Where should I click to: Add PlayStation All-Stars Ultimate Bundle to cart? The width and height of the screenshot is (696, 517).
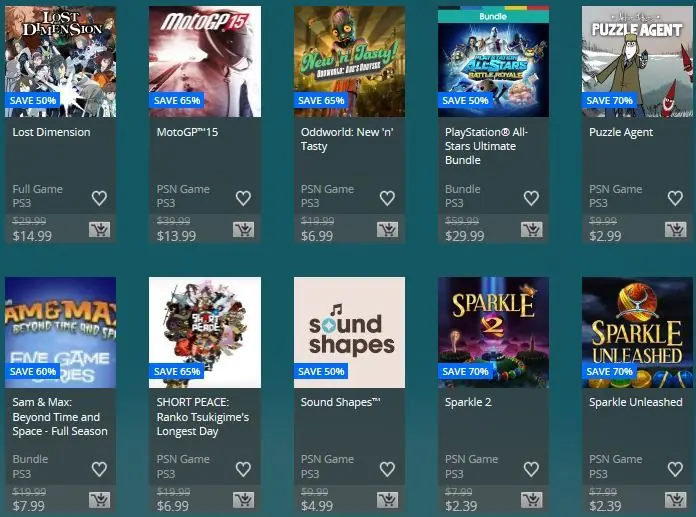pos(532,229)
